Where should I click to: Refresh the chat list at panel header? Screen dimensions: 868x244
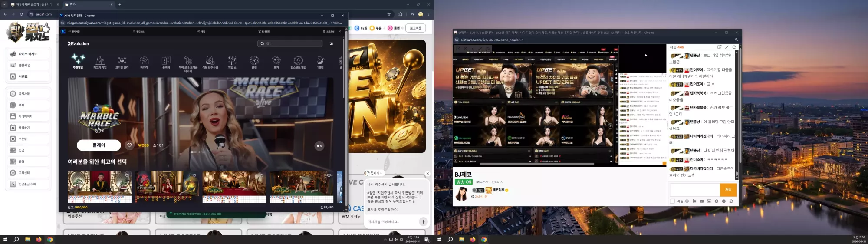click(x=734, y=47)
